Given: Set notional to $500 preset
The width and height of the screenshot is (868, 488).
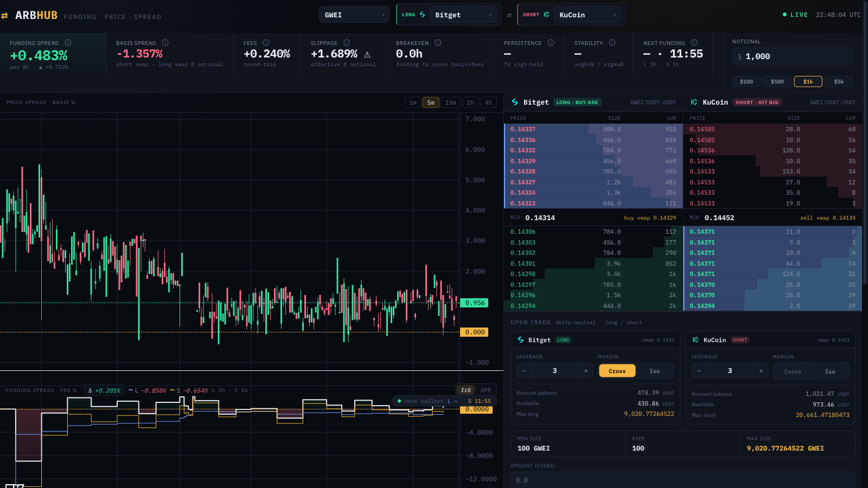Looking at the screenshot, I should [x=777, y=81].
